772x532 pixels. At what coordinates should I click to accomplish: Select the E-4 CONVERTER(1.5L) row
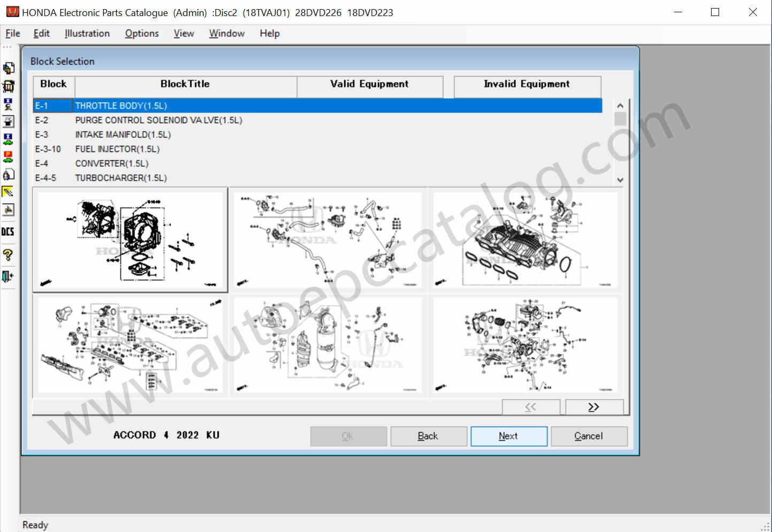[x=318, y=164]
